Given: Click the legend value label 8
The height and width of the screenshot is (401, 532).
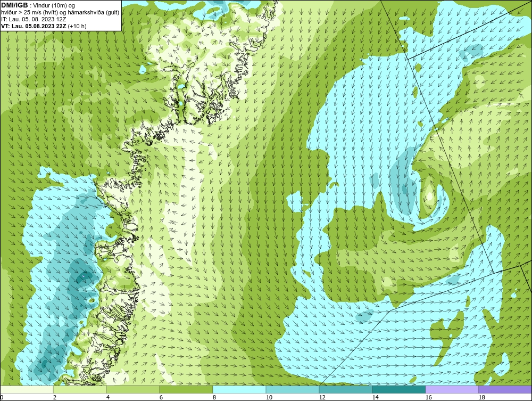Looking at the screenshot, I should 214,397.
